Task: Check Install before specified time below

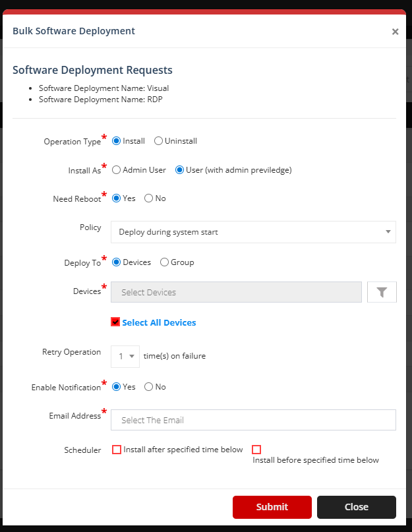Action: click(x=256, y=449)
